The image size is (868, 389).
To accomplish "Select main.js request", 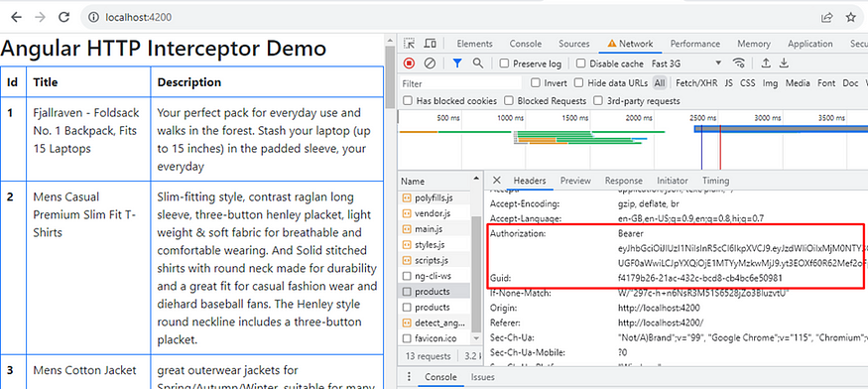I will pyautogui.click(x=434, y=229).
